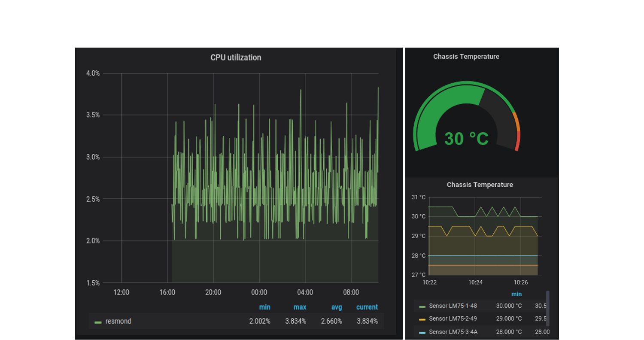Select the 29.000 °C min value
This screenshot has width=644, height=340.
click(x=509, y=319)
